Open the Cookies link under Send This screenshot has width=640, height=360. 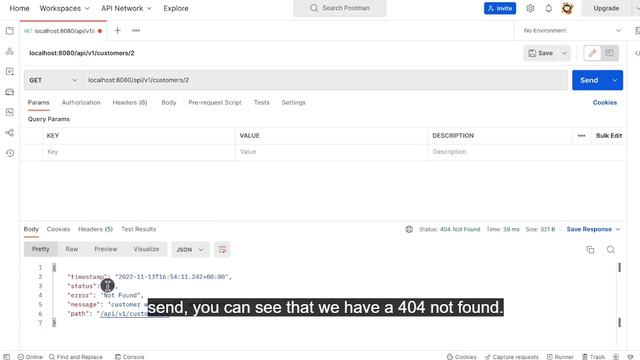(604, 103)
